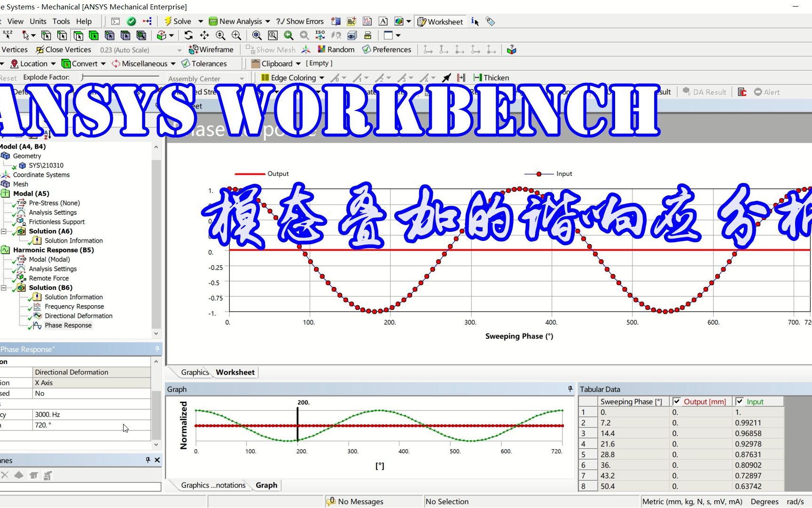Collapse the Solution (B6) tree node
Image resolution: width=812 pixels, height=508 pixels.
pyautogui.click(x=4, y=287)
